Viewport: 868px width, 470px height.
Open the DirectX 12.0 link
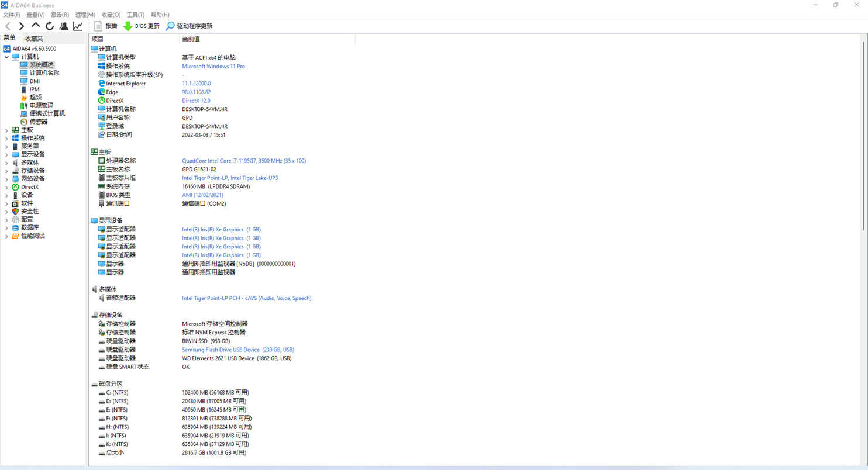[196, 101]
